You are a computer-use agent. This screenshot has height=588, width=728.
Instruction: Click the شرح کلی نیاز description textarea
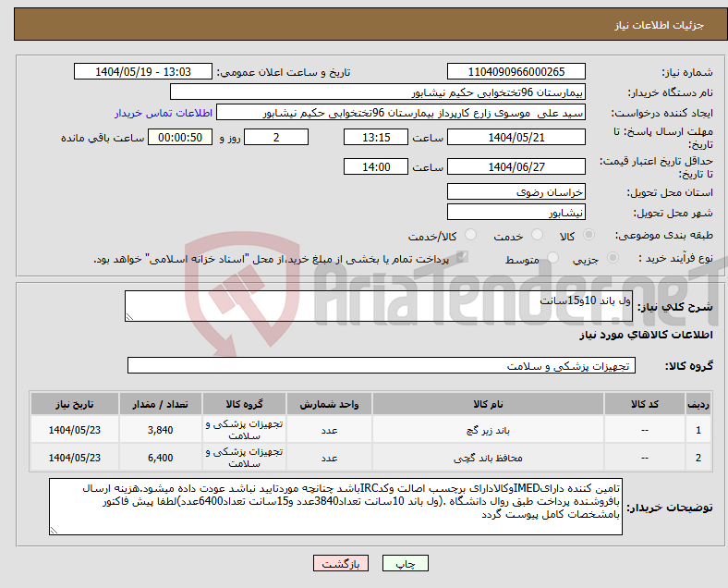[x=379, y=306]
